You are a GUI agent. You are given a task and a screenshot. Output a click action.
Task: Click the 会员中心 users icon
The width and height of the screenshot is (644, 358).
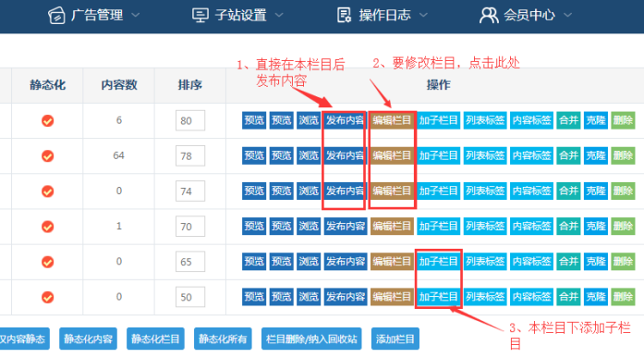point(489,16)
